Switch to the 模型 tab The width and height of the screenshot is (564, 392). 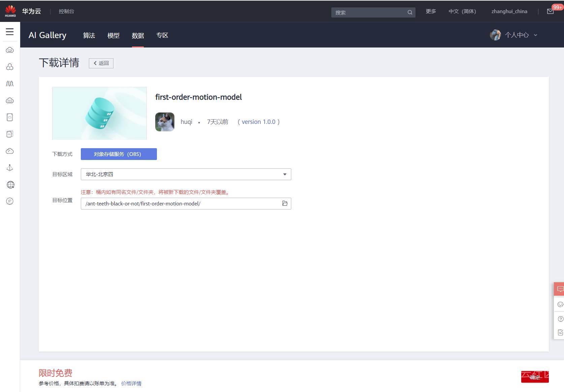pyautogui.click(x=113, y=35)
